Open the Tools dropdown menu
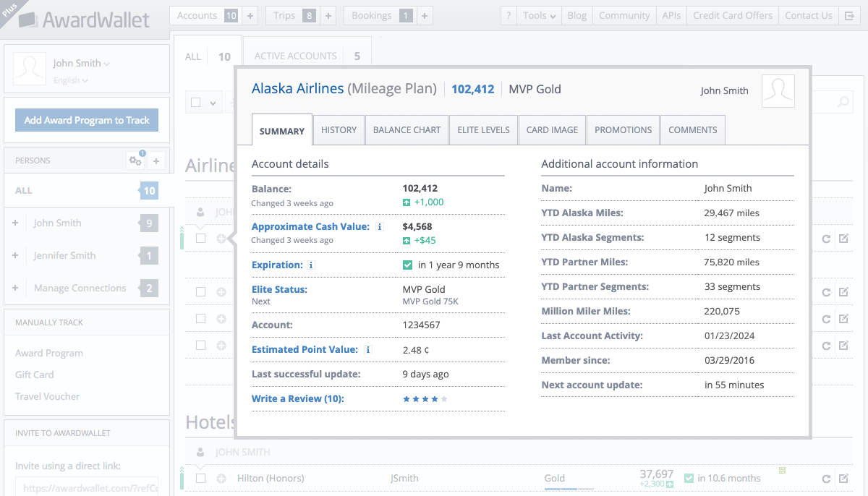The image size is (868, 496). pyautogui.click(x=540, y=15)
